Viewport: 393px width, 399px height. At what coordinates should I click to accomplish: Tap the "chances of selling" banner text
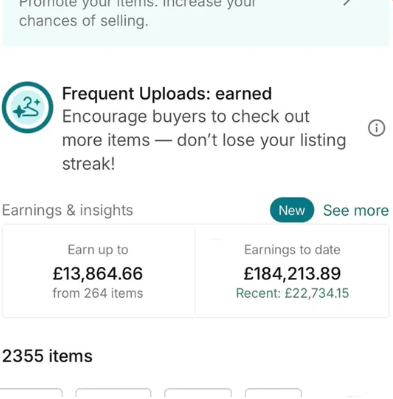point(84,21)
